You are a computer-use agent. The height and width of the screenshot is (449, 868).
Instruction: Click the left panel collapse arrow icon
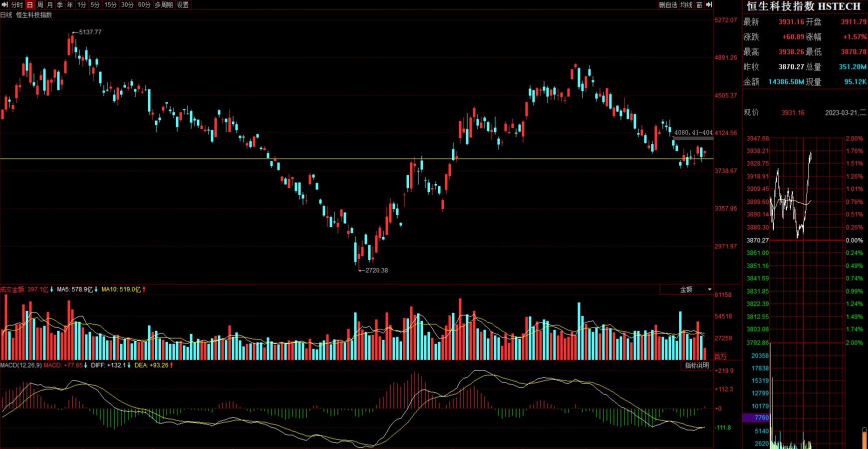(4, 4)
